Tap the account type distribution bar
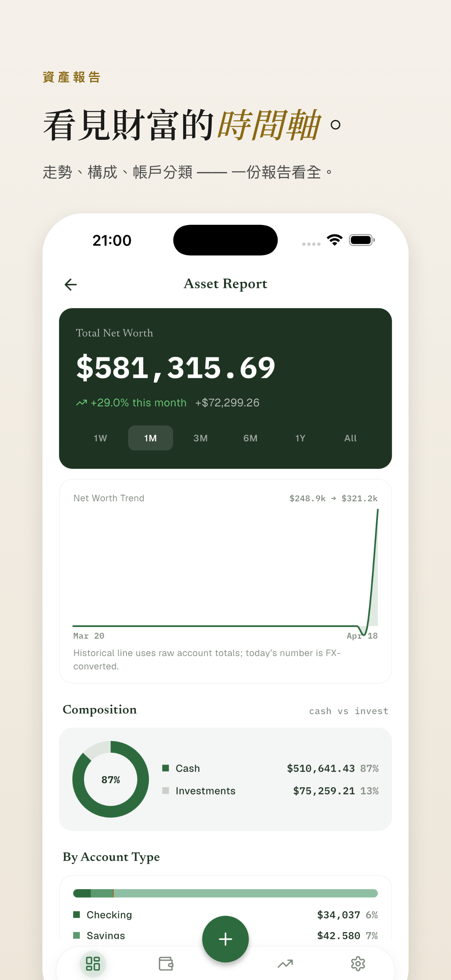 pyautogui.click(x=225, y=893)
